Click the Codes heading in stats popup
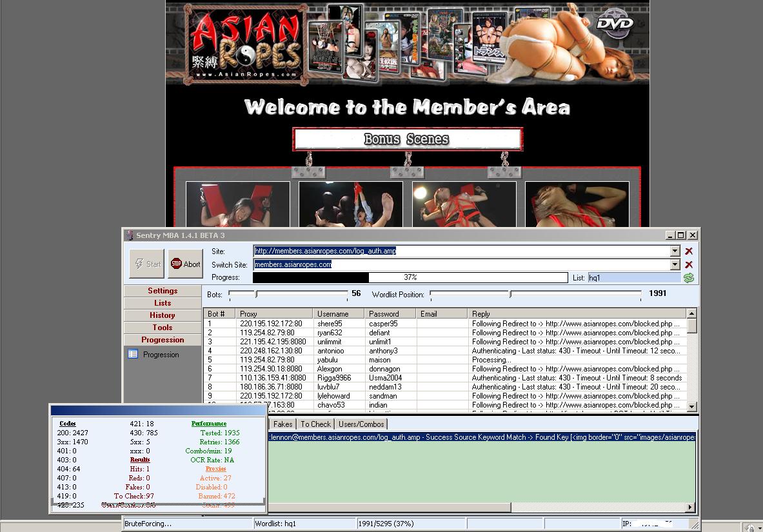This screenshot has height=532, width=763. tap(68, 424)
